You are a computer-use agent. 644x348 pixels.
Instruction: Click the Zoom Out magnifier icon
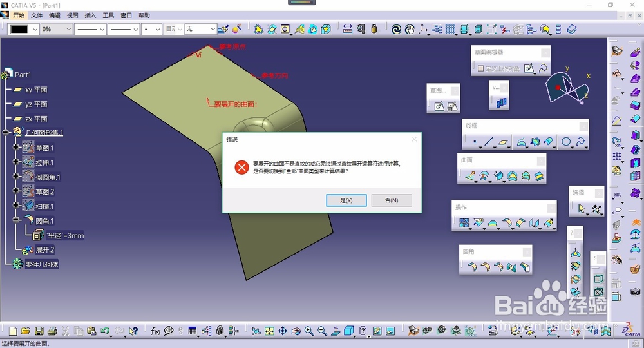(323, 331)
